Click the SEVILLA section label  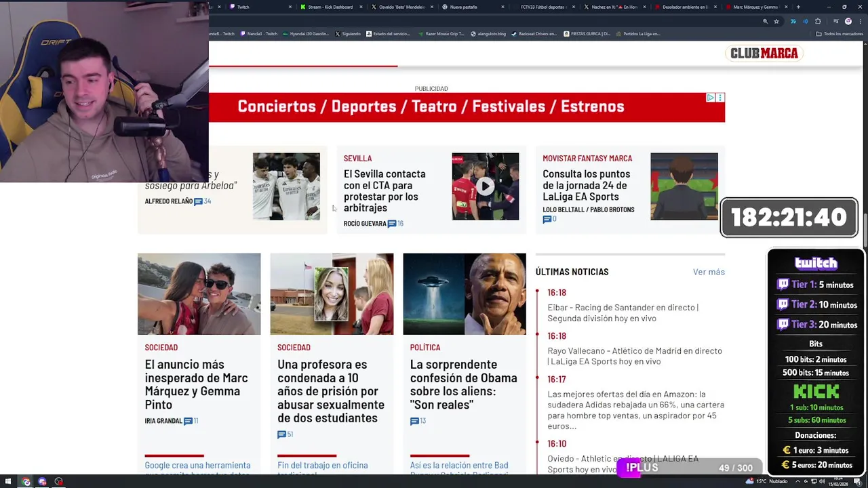(x=357, y=158)
